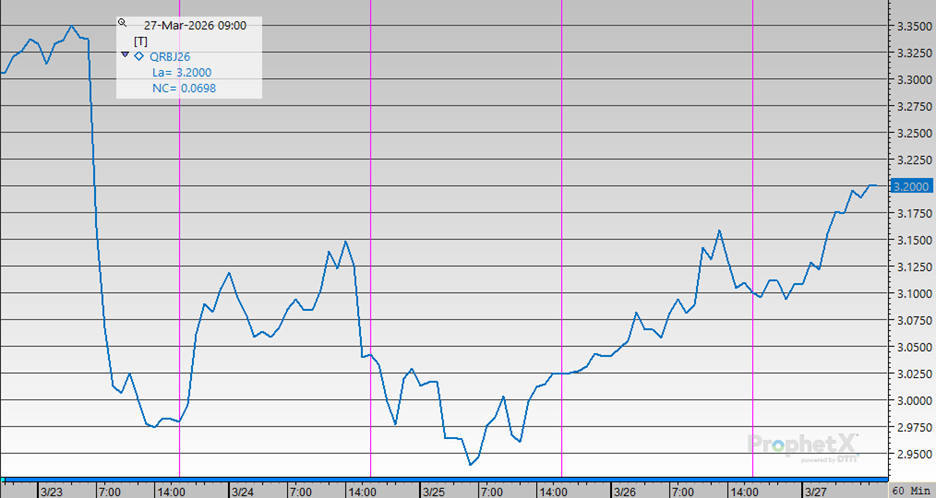Click the 3/23 date label on time axis
The height and width of the screenshot is (498, 936).
point(51,492)
